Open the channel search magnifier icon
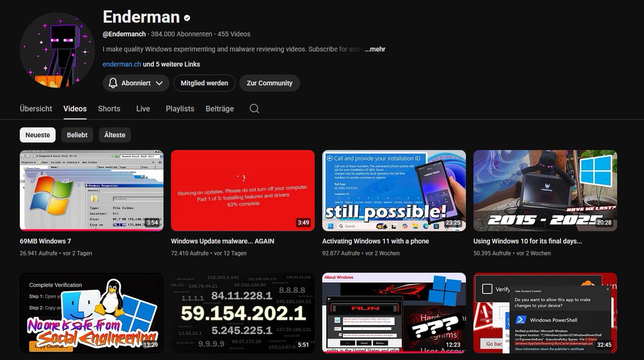Image resolution: width=644 pixels, height=360 pixels. coord(254,109)
